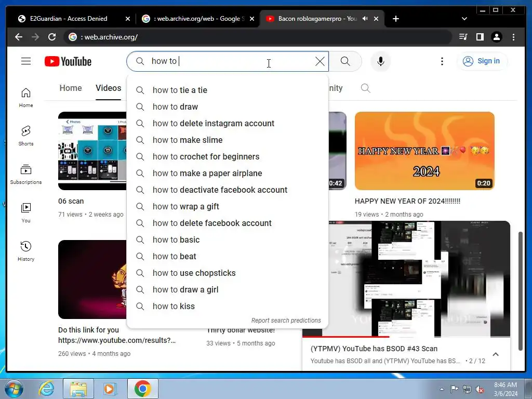Choose suggestion how to use chopsticks
Viewport: 532px width, 399px height.
click(x=228, y=273)
